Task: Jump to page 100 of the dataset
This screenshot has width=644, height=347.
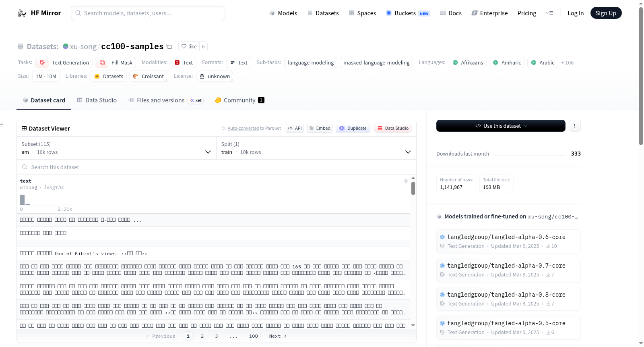Action: [x=254, y=337]
